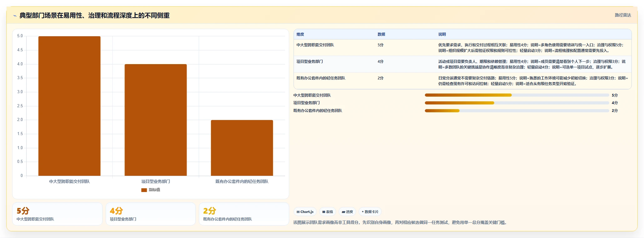Screen dimensions: 644x238
Task: Click the 5分 cell in the table
Action: tap(380, 45)
